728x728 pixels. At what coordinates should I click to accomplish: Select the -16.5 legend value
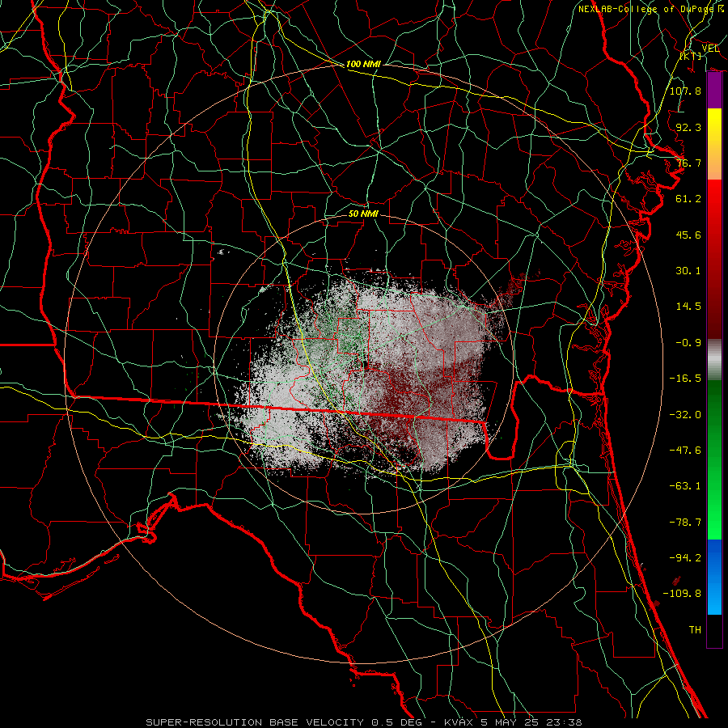tap(685, 379)
